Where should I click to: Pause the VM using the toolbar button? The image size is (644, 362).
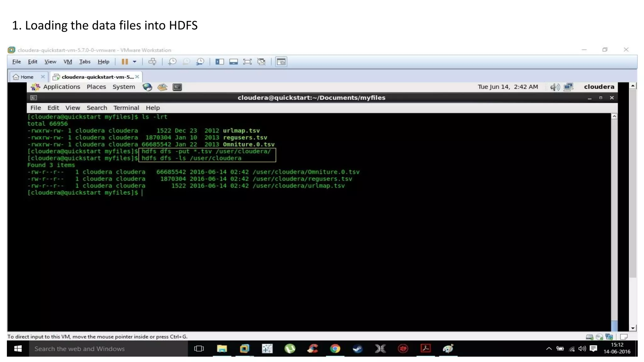[125, 62]
